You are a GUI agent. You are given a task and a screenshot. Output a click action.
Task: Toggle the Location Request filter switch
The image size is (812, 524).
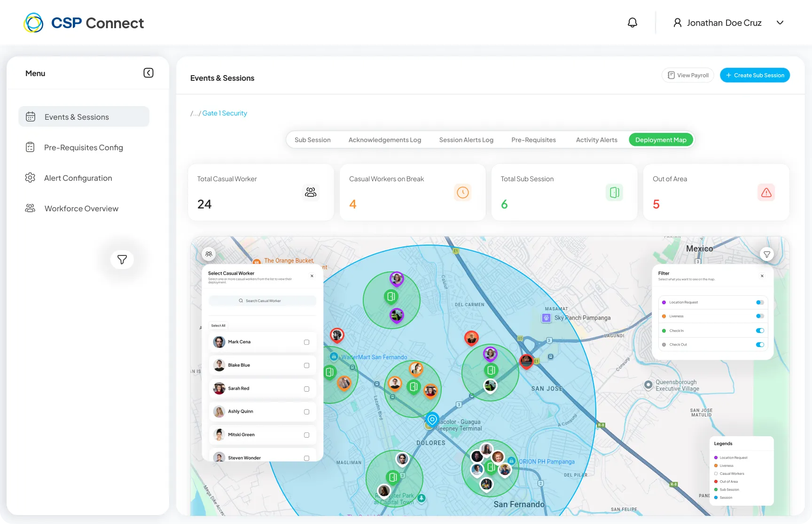pyautogui.click(x=760, y=302)
